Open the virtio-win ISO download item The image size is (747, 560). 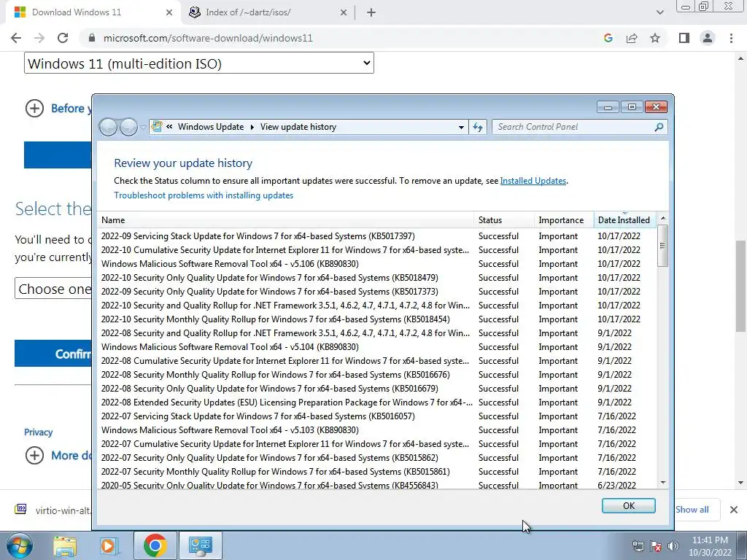tap(53, 510)
